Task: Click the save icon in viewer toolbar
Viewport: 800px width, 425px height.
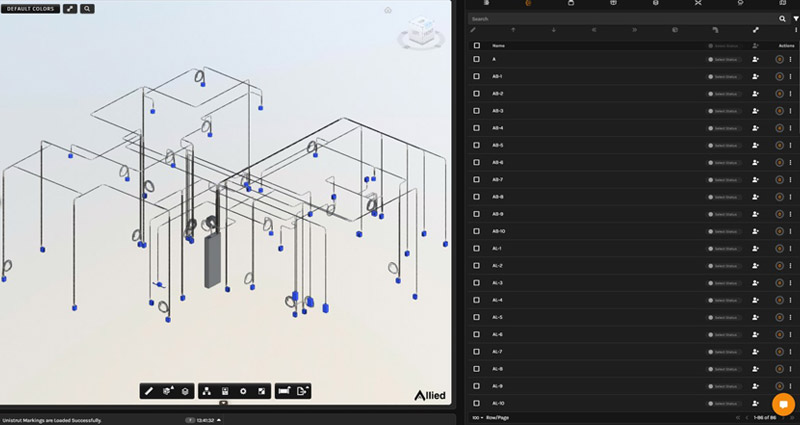Action: (225, 391)
